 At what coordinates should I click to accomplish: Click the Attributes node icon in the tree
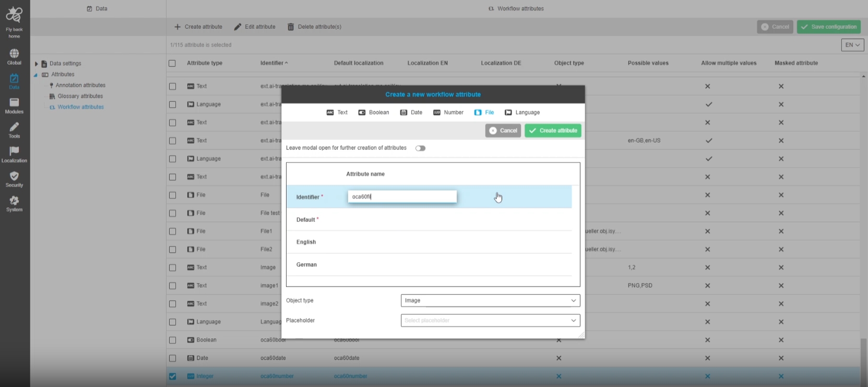(45, 75)
